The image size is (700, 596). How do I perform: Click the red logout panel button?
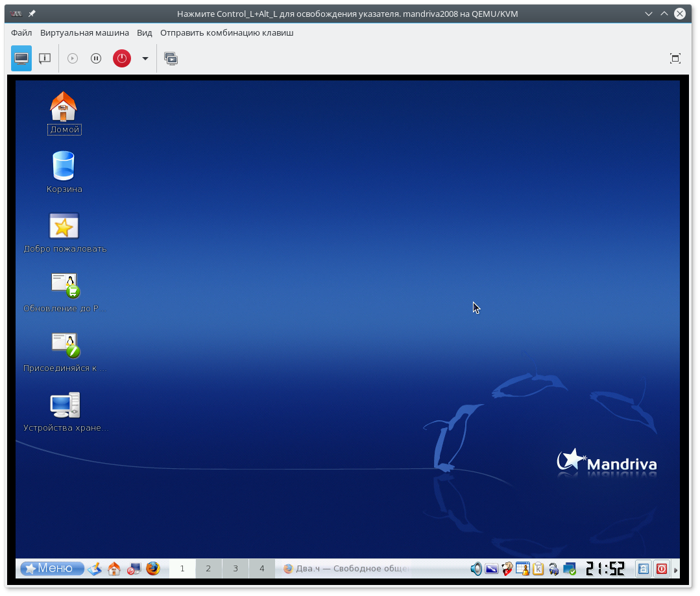[662, 568]
